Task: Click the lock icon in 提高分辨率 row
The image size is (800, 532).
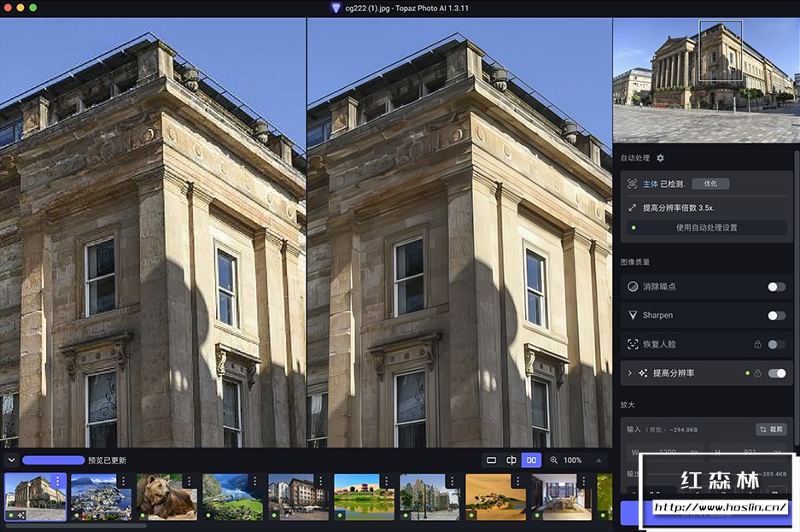Action: pyautogui.click(x=757, y=373)
